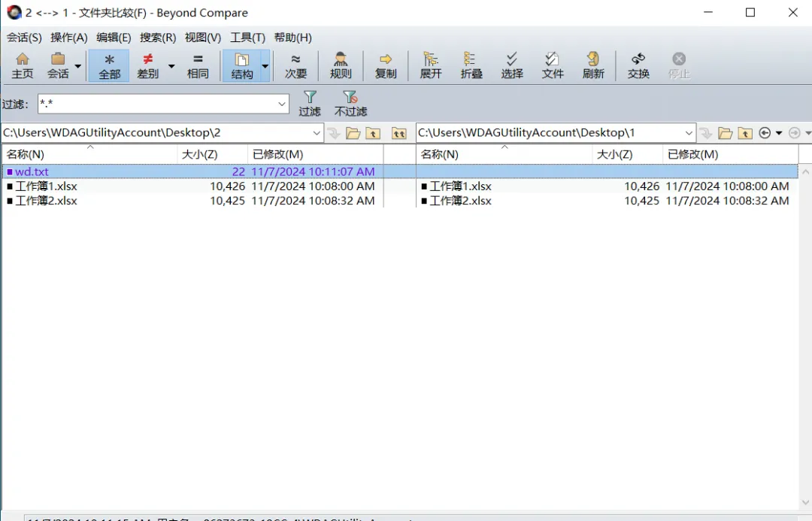812x521 pixels.
Task: Click vertical scrollbar down arrow
Action: pos(805,502)
